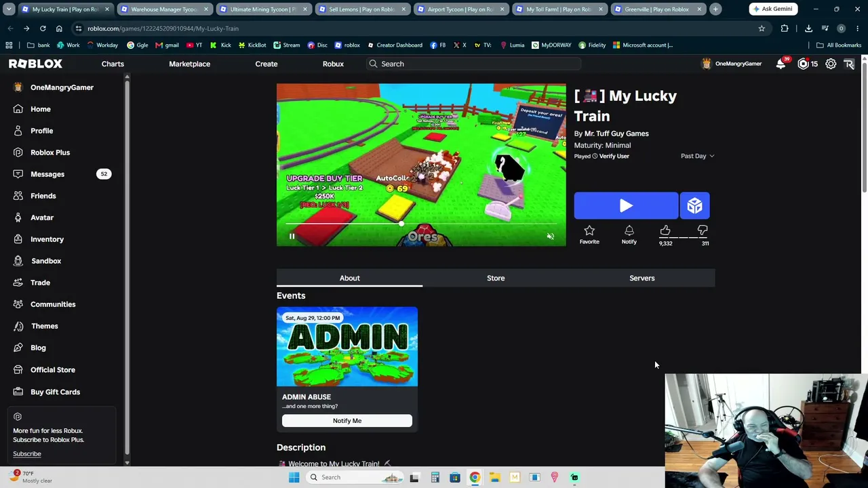Image resolution: width=868 pixels, height=488 pixels.
Task: Open the ADMIN ABUSE event thumbnail
Action: (x=347, y=347)
